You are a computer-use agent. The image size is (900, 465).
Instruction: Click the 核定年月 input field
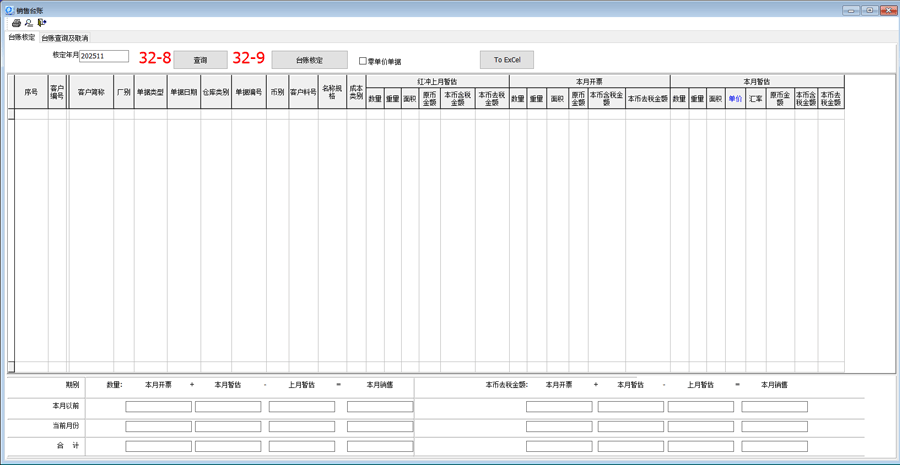tap(104, 57)
